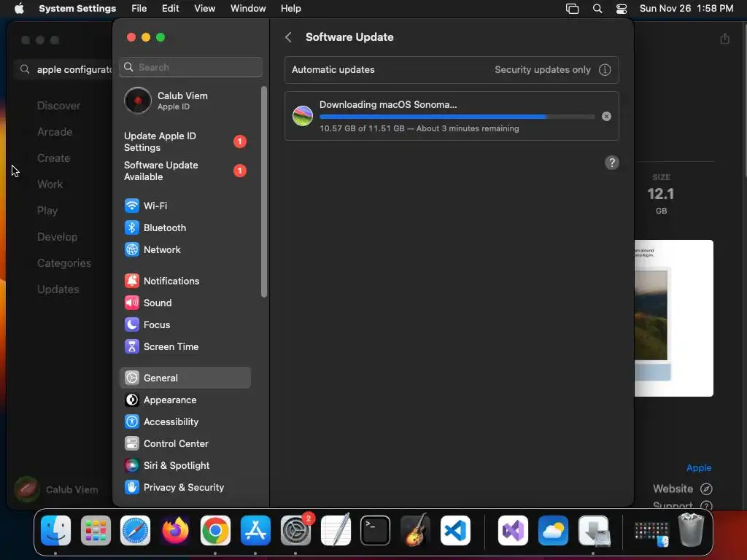
Task: Open Software Update Available notice
Action: click(185, 171)
